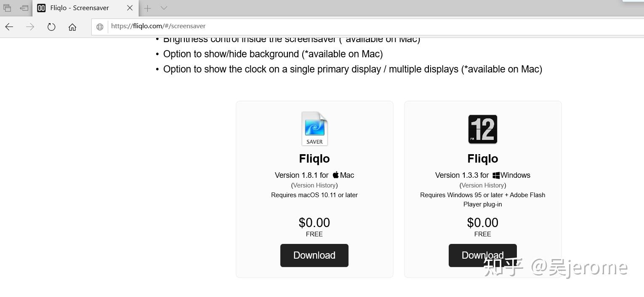Click the Windows flip clock 12 icon
The height and width of the screenshot is (297, 644).
483,129
